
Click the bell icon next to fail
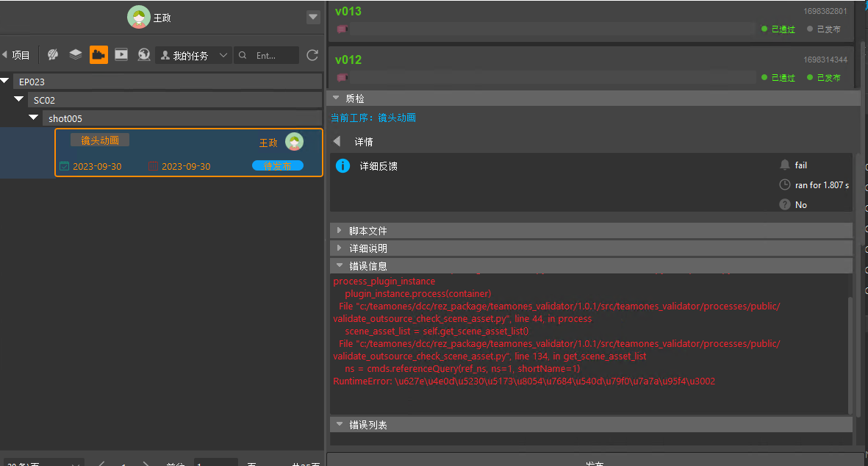coord(785,165)
